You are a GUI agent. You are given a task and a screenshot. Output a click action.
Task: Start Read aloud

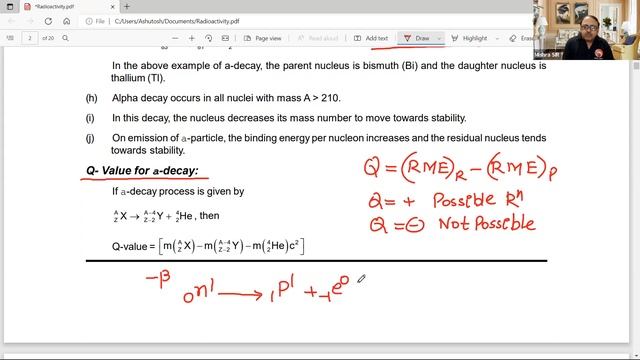pos(317,38)
